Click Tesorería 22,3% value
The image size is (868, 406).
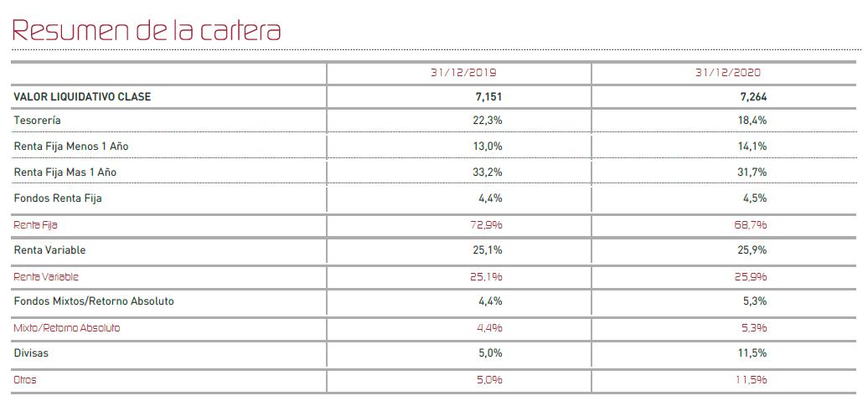[x=488, y=120]
